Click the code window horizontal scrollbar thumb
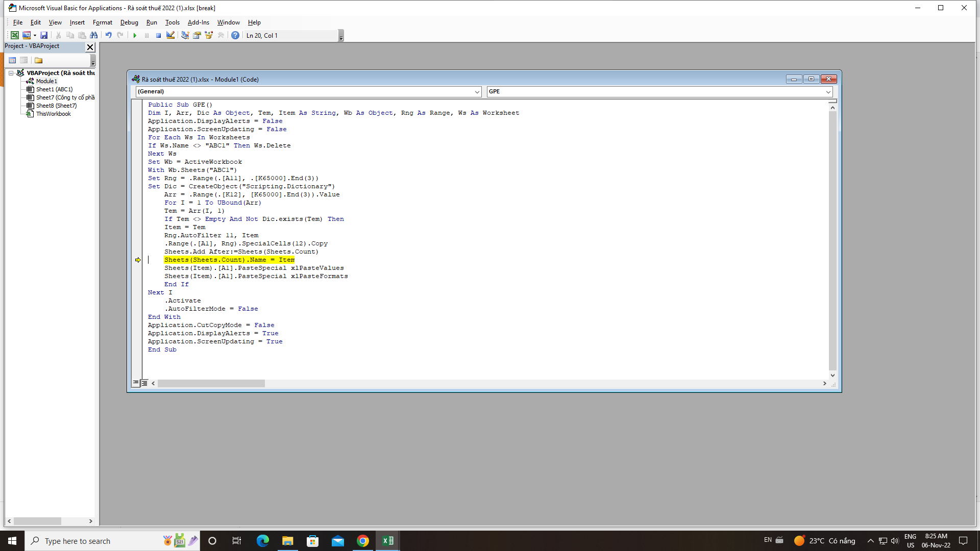980x551 pixels. click(211, 384)
